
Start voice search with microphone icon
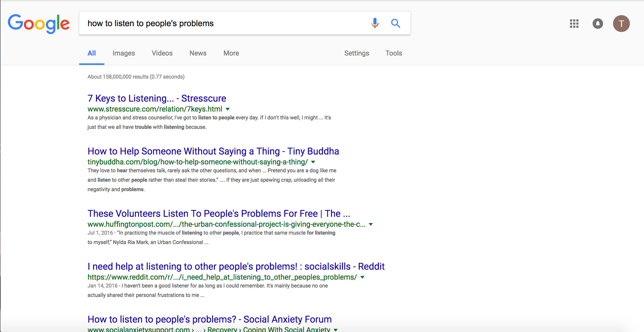(375, 23)
